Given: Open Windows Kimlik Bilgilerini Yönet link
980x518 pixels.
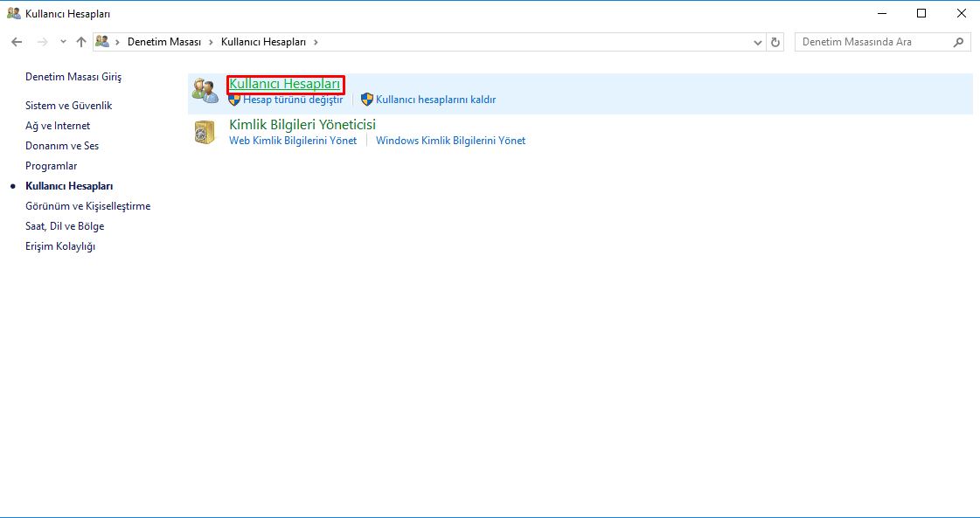Looking at the screenshot, I should (x=450, y=141).
